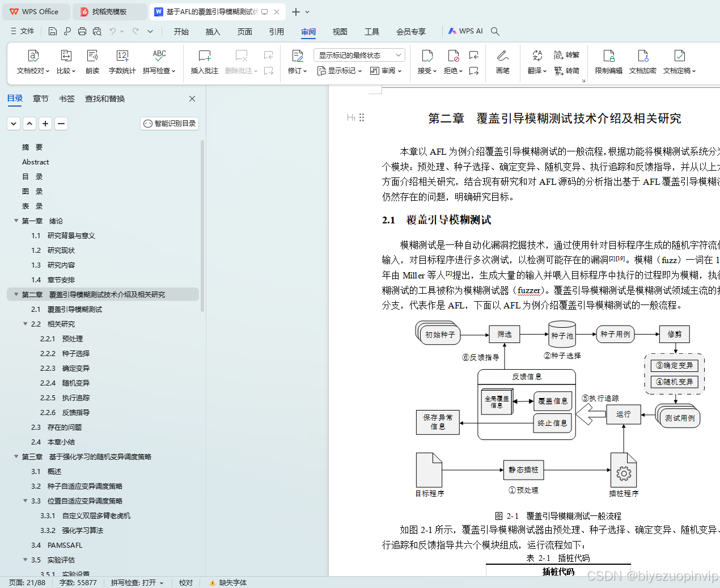Go to previous revision beside 接受
This screenshot has width=720, height=588.
point(474,55)
